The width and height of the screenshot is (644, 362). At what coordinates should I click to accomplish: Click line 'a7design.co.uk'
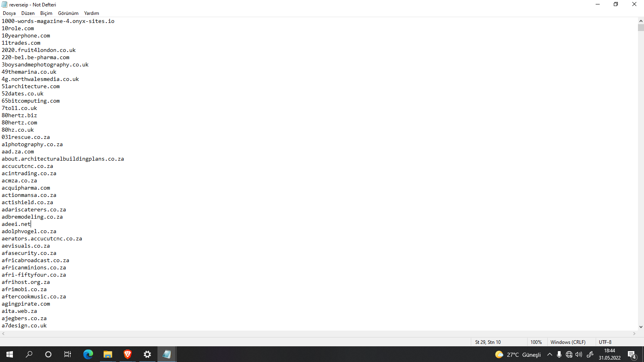coord(24,326)
